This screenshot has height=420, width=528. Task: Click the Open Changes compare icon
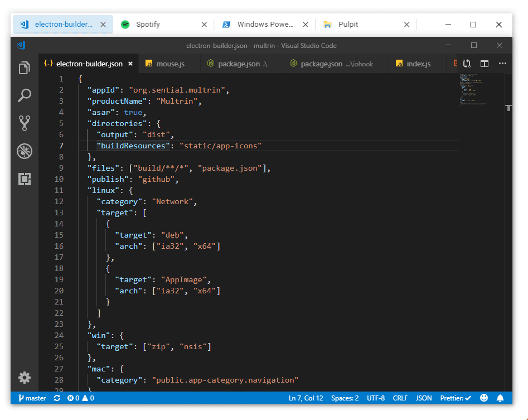(x=466, y=64)
